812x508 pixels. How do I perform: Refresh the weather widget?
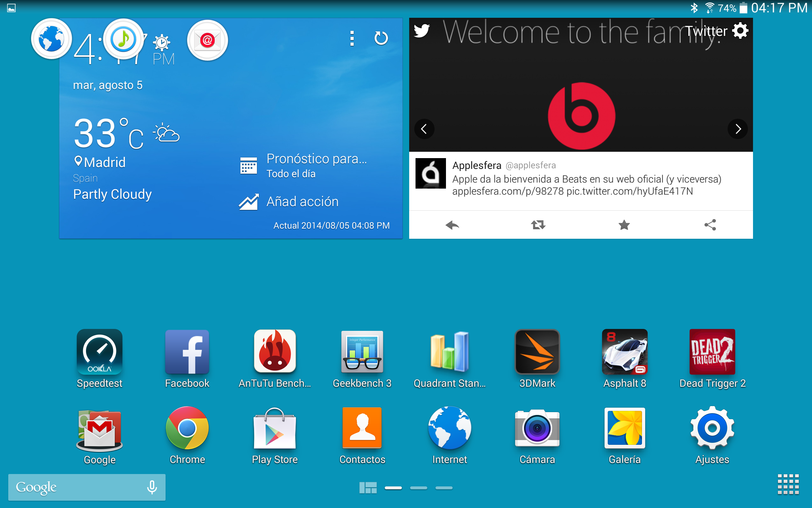381,38
